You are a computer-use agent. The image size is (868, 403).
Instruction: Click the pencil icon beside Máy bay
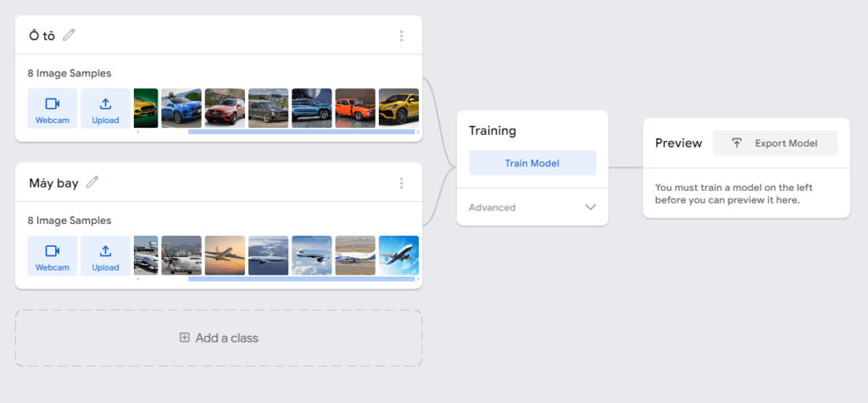(x=92, y=182)
